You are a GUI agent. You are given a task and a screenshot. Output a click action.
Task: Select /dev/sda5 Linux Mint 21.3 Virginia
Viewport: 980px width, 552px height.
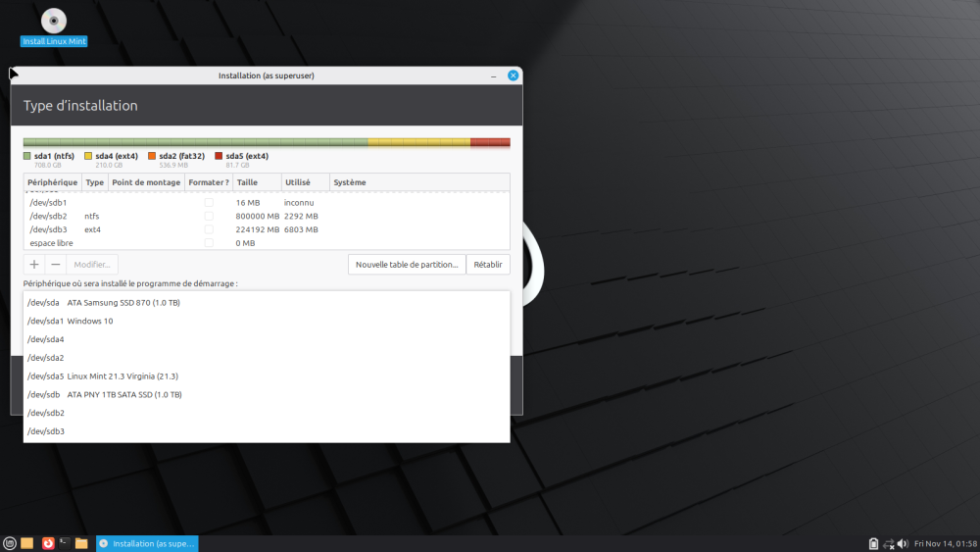[267, 376]
